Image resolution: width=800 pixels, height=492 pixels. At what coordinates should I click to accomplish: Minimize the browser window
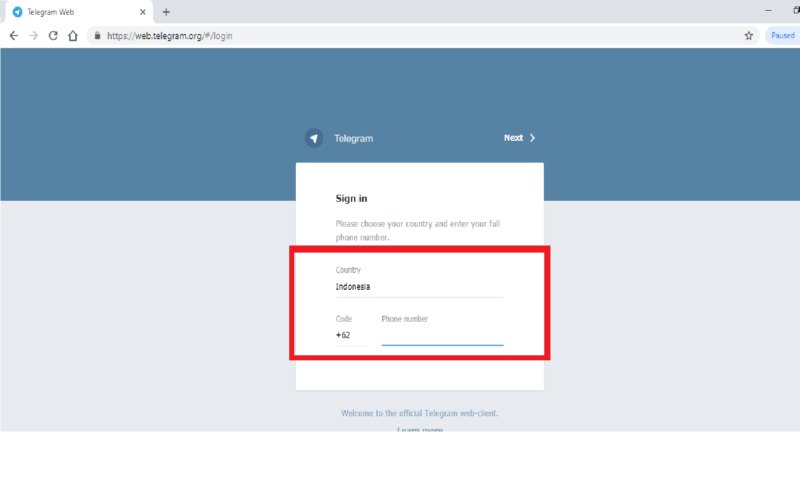pos(768,11)
